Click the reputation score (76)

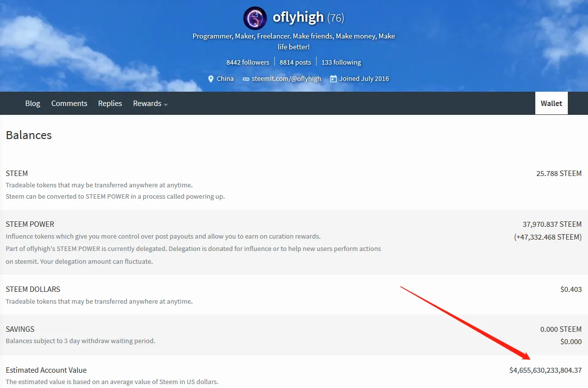[x=336, y=18]
